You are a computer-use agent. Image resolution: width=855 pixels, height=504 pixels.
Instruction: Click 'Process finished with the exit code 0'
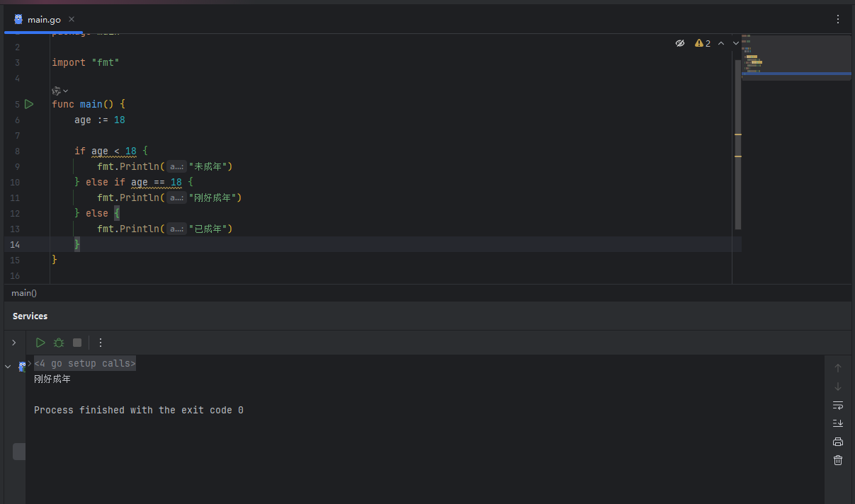tap(139, 411)
